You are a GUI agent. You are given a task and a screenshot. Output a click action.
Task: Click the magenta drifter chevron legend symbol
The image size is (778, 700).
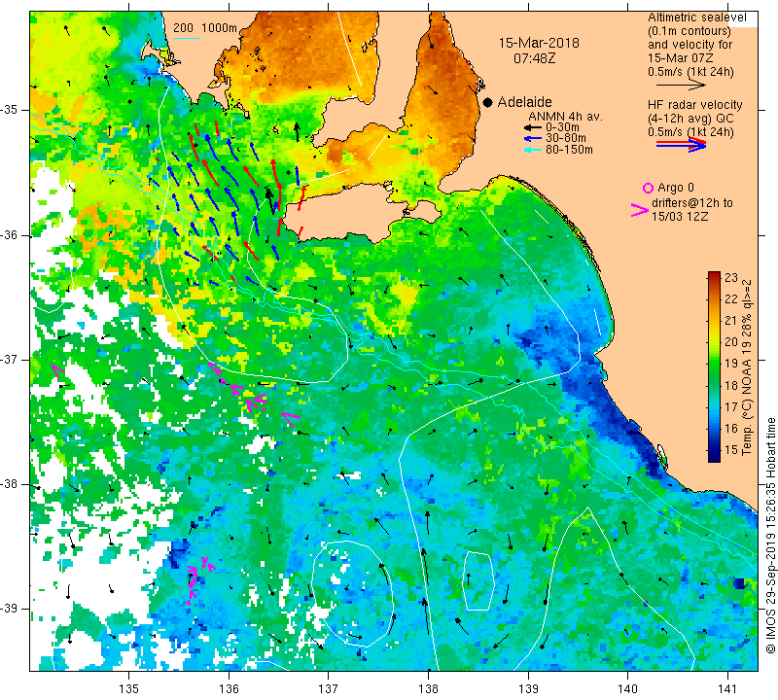pyautogui.click(x=640, y=210)
